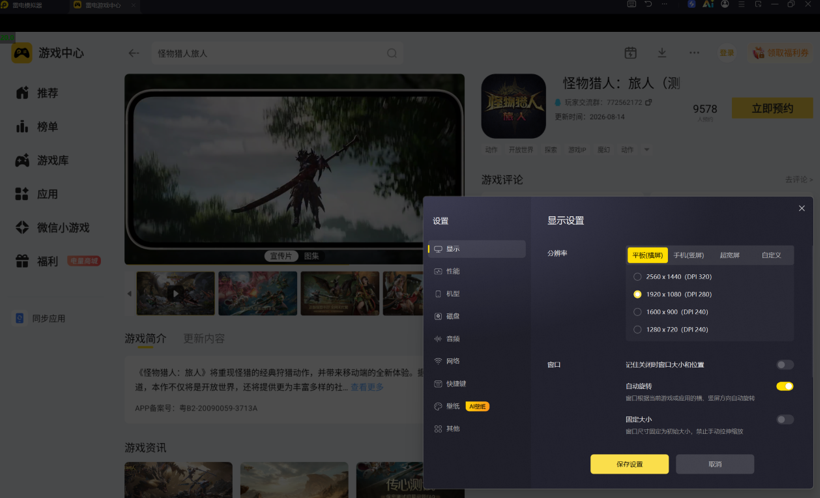Switch to the 宣传片 media tab
The image size is (820, 498).
(x=281, y=256)
